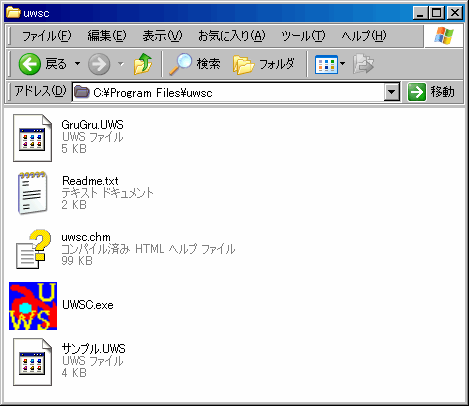Click the green Back arrow icon
Image resolution: width=469 pixels, height=406 pixels.
[x=30, y=64]
